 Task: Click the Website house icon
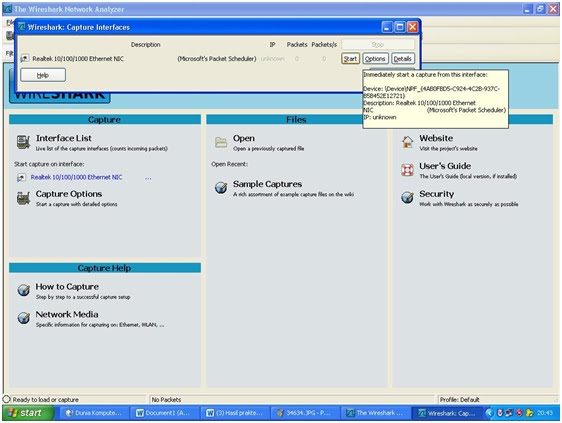pyautogui.click(x=407, y=142)
